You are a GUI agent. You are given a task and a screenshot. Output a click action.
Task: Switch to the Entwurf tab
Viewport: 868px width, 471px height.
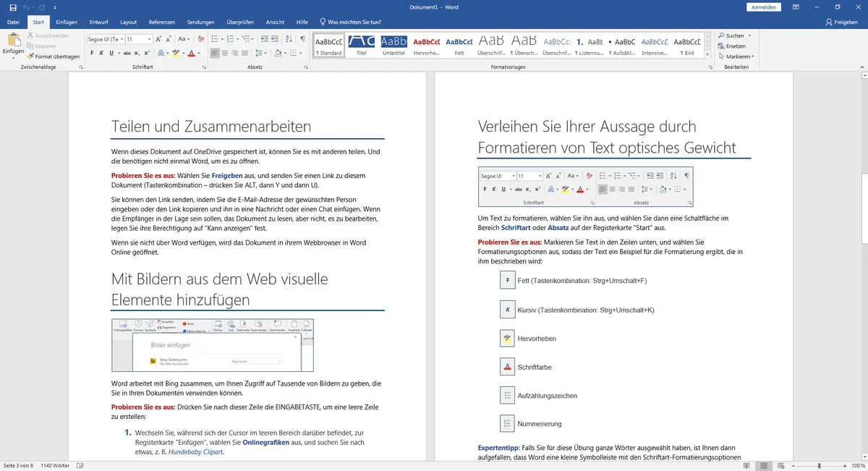(x=98, y=22)
